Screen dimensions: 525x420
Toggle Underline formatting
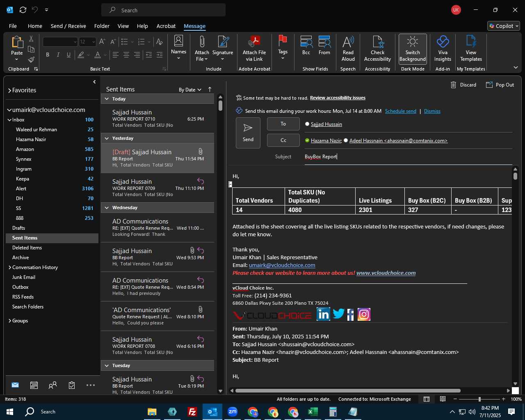click(x=68, y=55)
